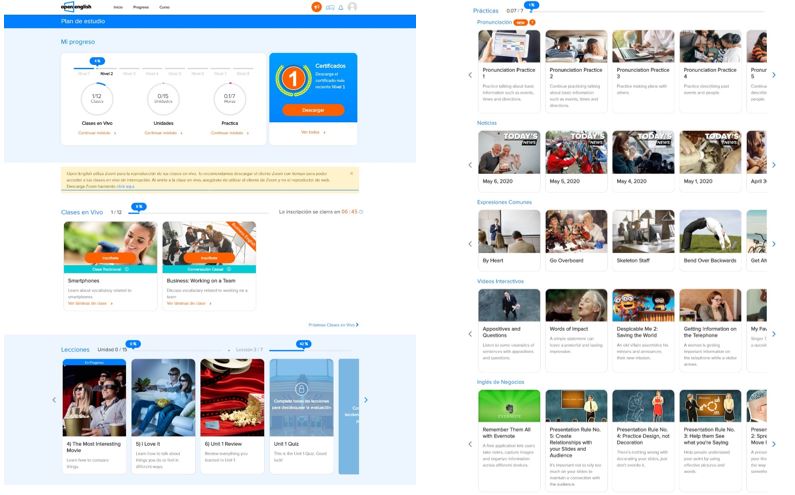The width and height of the screenshot is (795, 495).
Task: Show more Expresiones Comunes with right arrow
Action: 774,244
